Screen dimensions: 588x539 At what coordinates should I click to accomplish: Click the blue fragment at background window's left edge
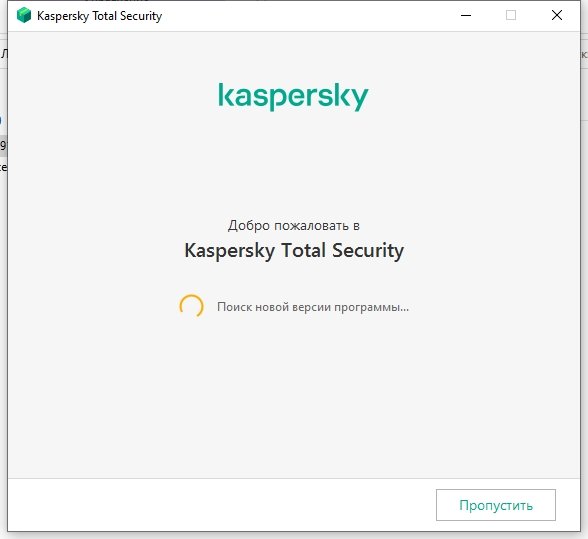(1, 120)
